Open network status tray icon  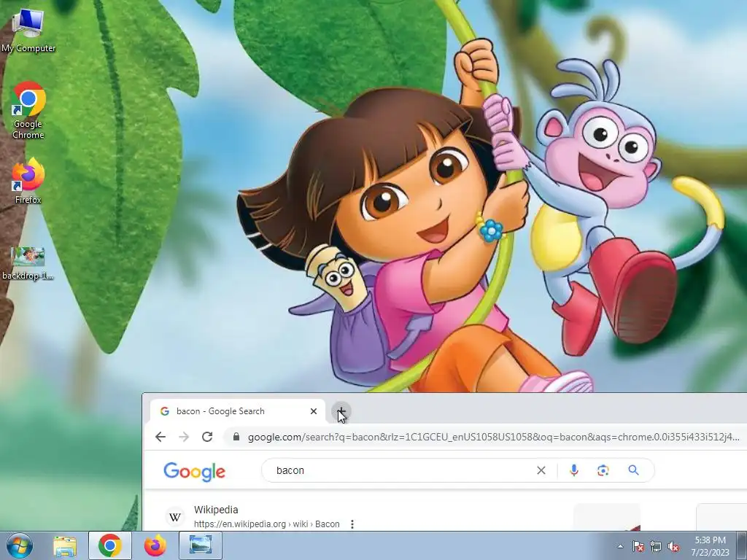pos(656,546)
